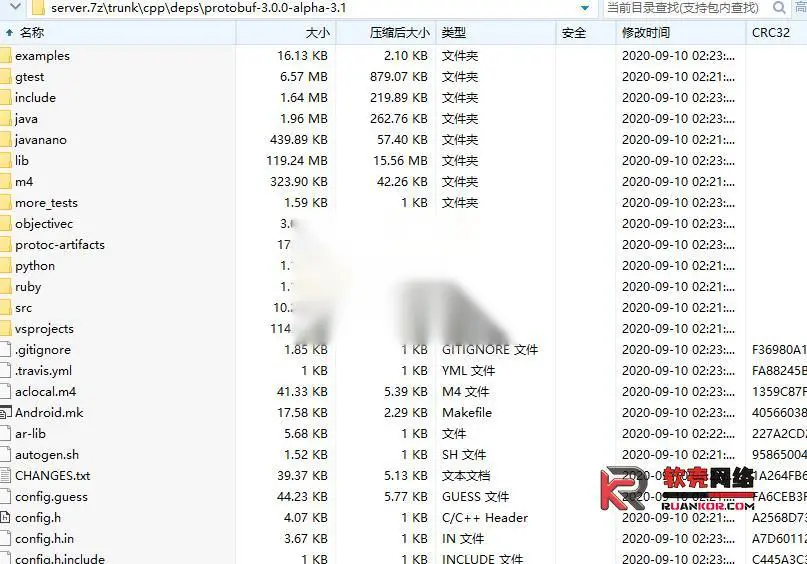
Task: Select the examples folder name
Action: [42, 56]
